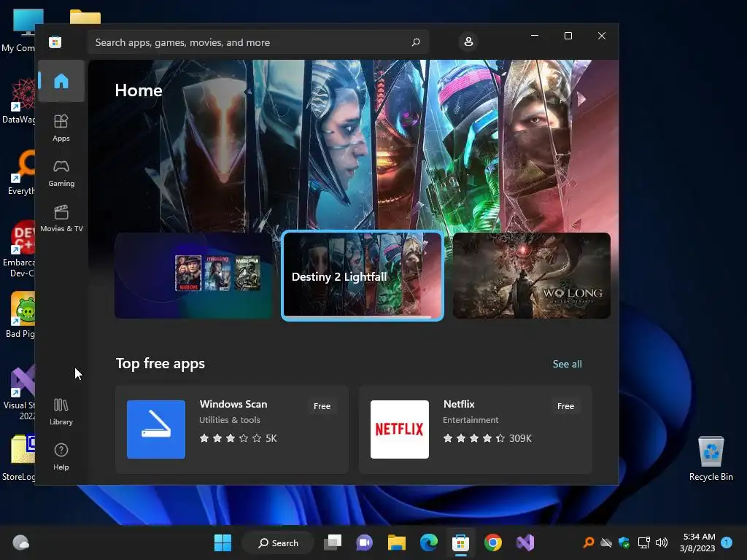Screen dimensions: 747x560
Task: Select the My Computer desktop icon
Action: click(18, 31)
